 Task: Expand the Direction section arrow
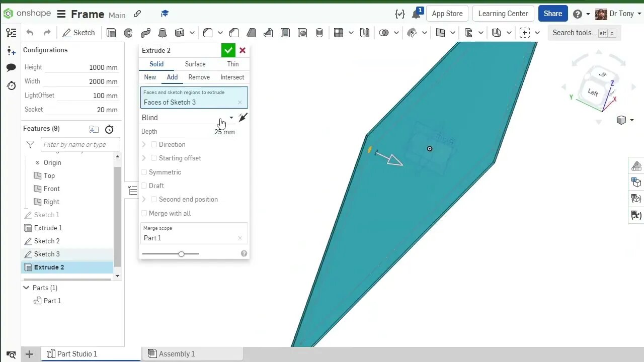coord(144,145)
